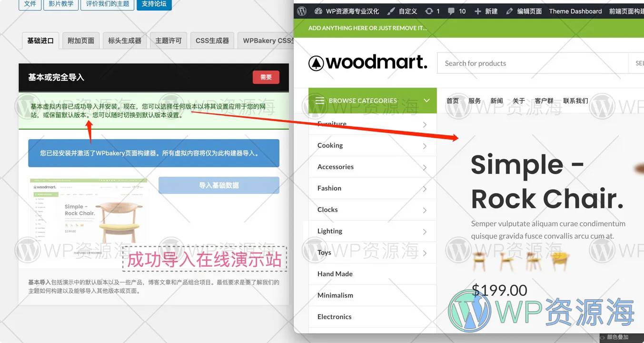644x343 pixels.
Task: Collapse the BROWSE CATEGORIES chevron
Action: tap(427, 101)
